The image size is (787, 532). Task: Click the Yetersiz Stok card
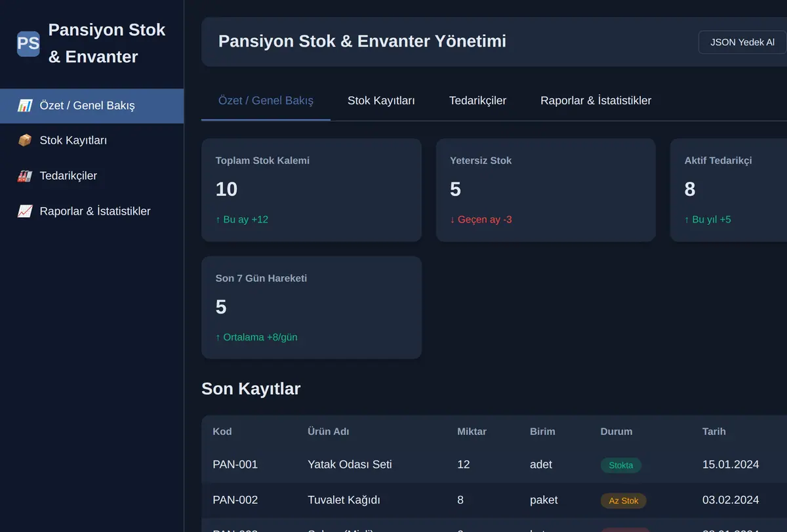pos(546,190)
